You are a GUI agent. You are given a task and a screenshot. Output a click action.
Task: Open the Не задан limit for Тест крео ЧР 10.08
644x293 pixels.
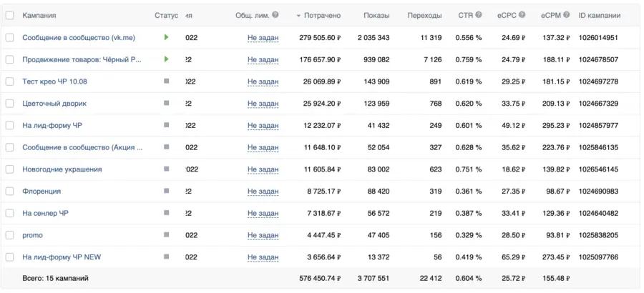click(x=263, y=81)
